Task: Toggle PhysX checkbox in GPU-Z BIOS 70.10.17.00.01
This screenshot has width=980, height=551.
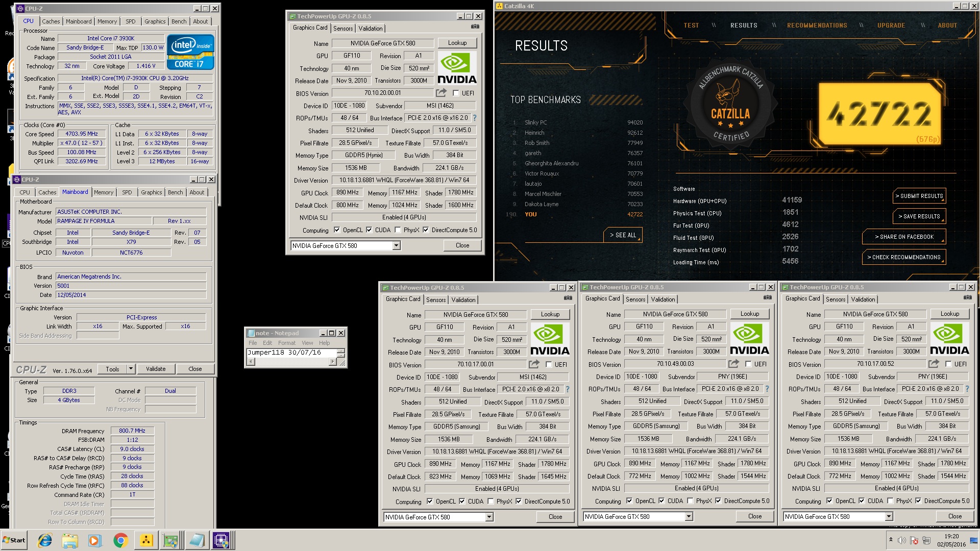Action: click(491, 502)
